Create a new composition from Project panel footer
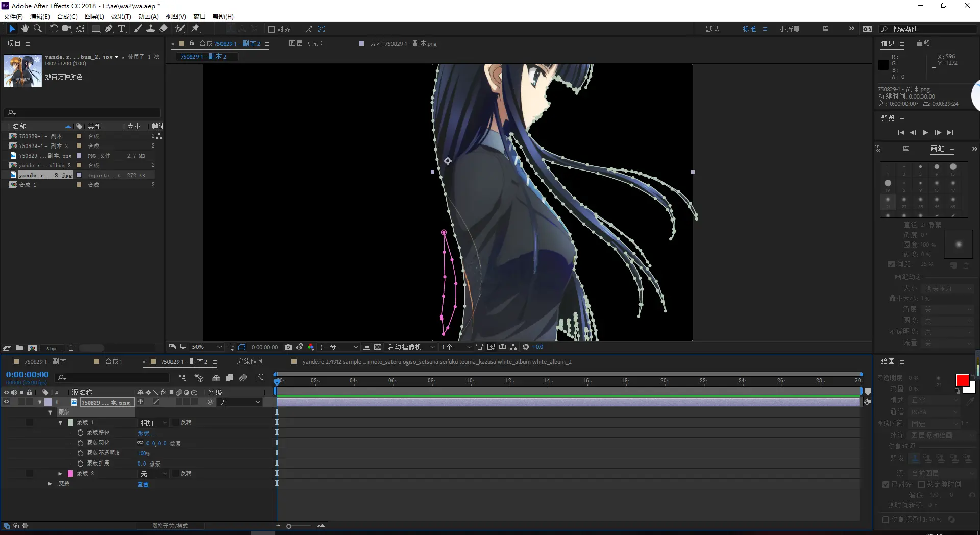This screenshot has width=980, height=535. [x=32, y=348]
